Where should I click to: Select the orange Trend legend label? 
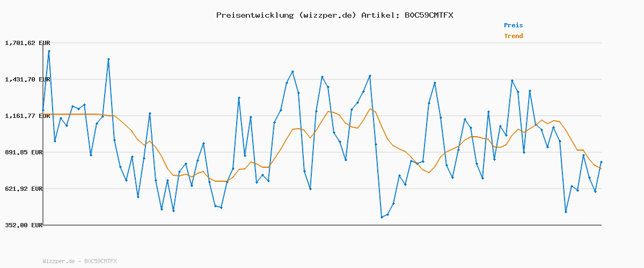[x=513, y=36]
